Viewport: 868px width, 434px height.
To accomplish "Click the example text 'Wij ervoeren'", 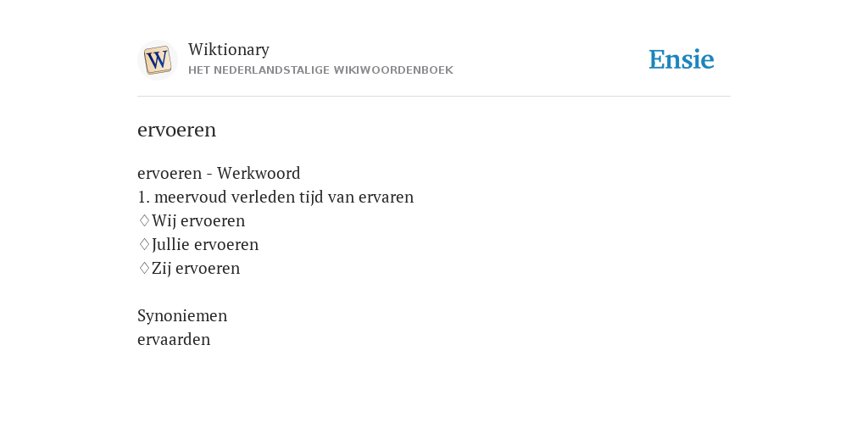I will click(x=198, y=221).
